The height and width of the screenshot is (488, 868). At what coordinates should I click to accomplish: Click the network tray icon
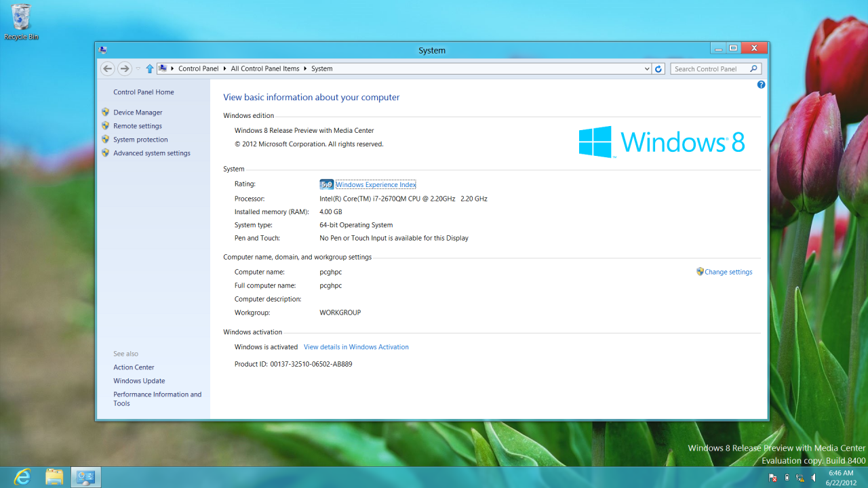(800, 478)
